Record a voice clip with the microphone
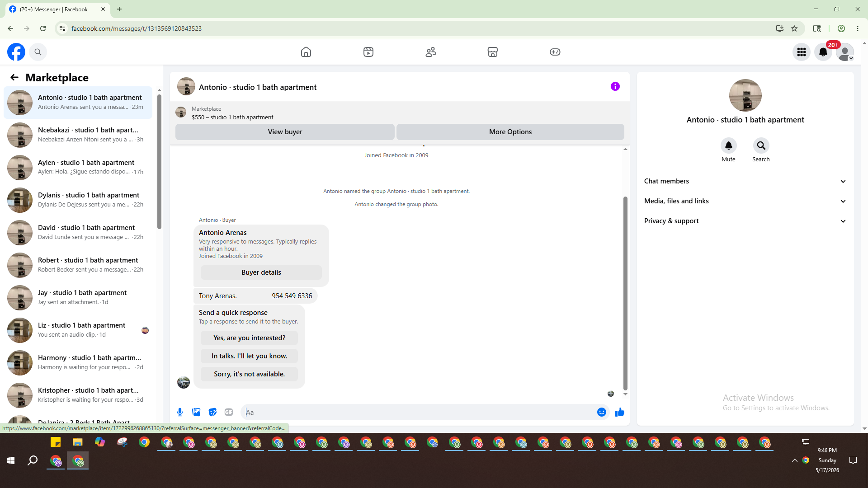Image resolution: width=868 pixels, height=488 pixels. [180, 412]
